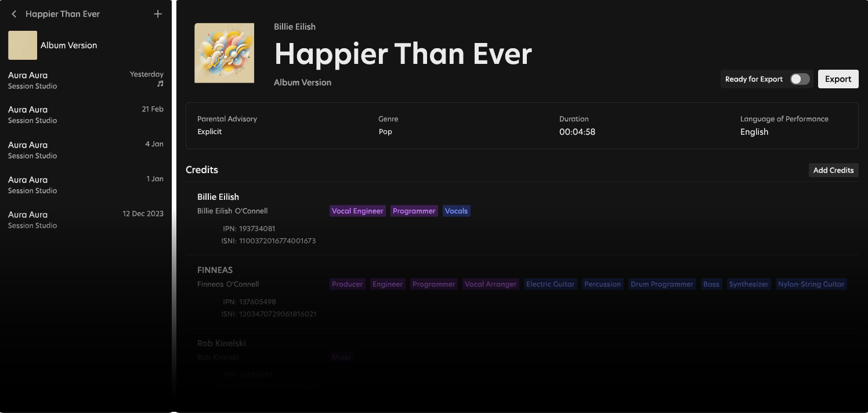The width and height of the screenshot is (868, 413).
Task: Select the Nylon-String Guitar tag
Action: (x=811, y=284)
